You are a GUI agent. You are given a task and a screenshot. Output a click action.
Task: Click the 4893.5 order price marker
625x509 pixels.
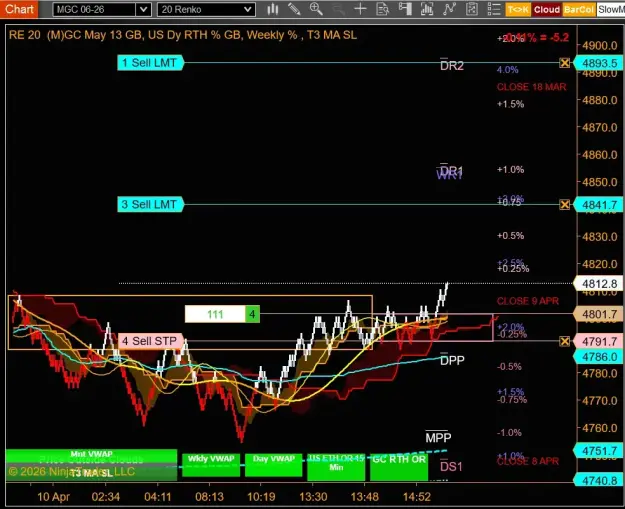tap(599, 63)
